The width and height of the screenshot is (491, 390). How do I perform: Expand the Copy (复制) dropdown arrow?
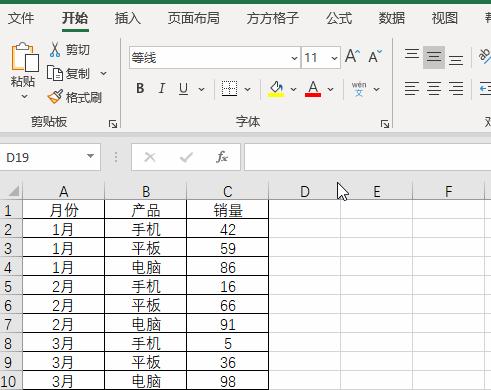click(x=104, y=73)
